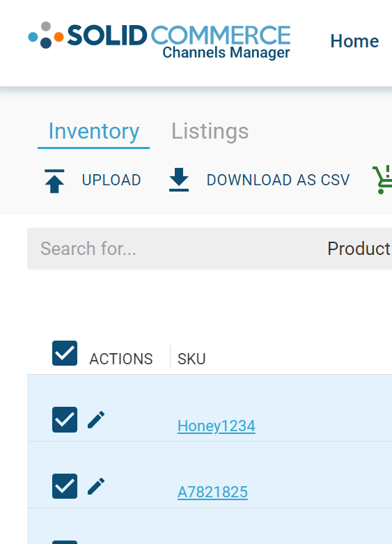Screen dimensions: 392x544
Task: Uncheck the Honey1234 row checkbox
Action: 65,420
